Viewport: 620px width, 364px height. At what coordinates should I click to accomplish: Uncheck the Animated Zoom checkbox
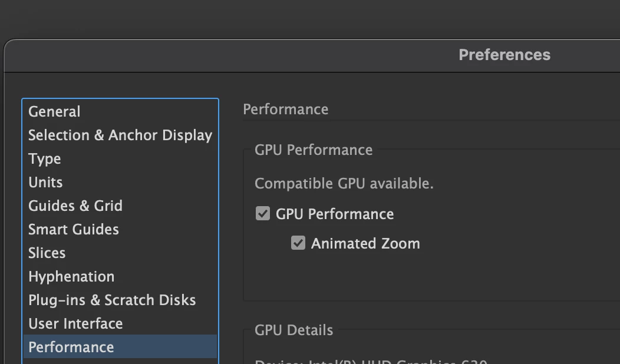pos(298,243)
